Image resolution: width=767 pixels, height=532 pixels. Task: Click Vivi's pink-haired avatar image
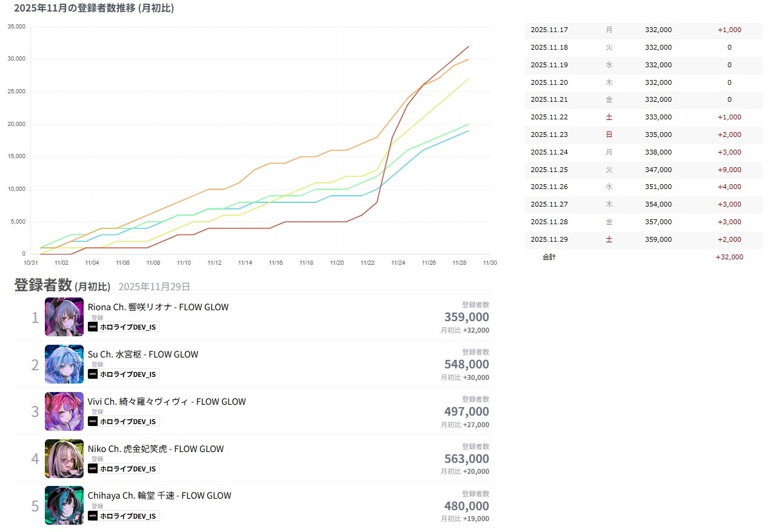coord(64,411)
